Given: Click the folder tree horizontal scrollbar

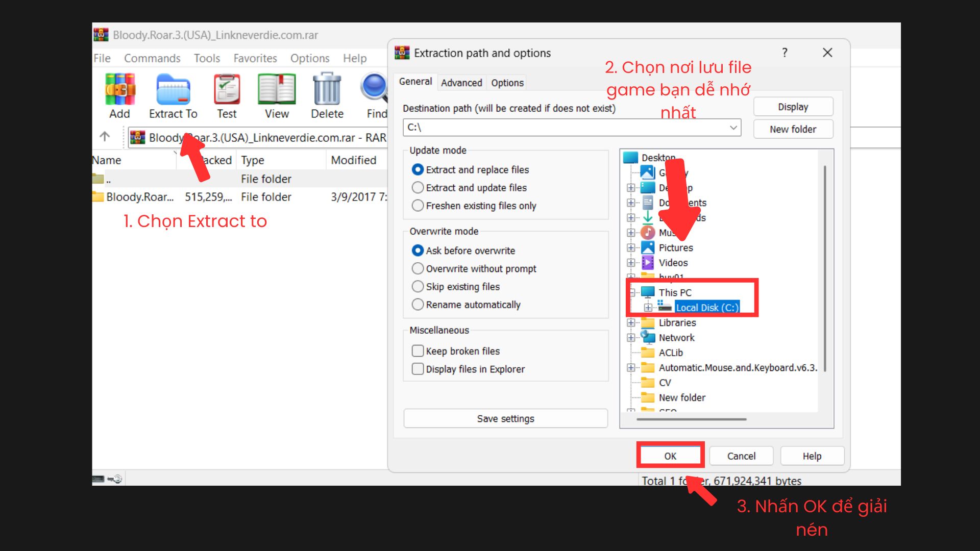Looking at the screenshot, I should point(692,419).
